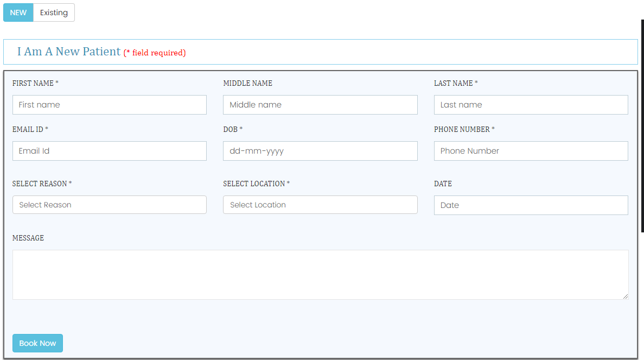
Task: Click the Book Now button
Action: click(x=37, y=343)
